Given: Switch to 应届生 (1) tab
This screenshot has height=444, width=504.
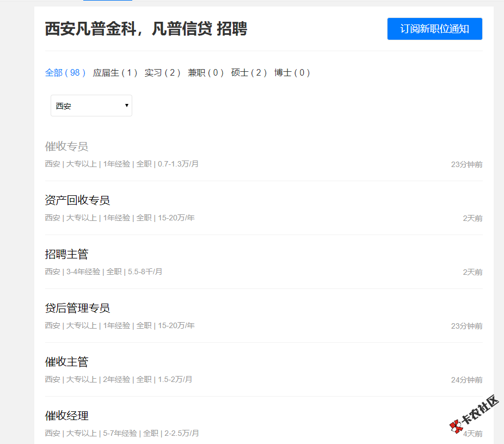Looking at the screenshot, I should pyautogui.click(x=115, y=73).
